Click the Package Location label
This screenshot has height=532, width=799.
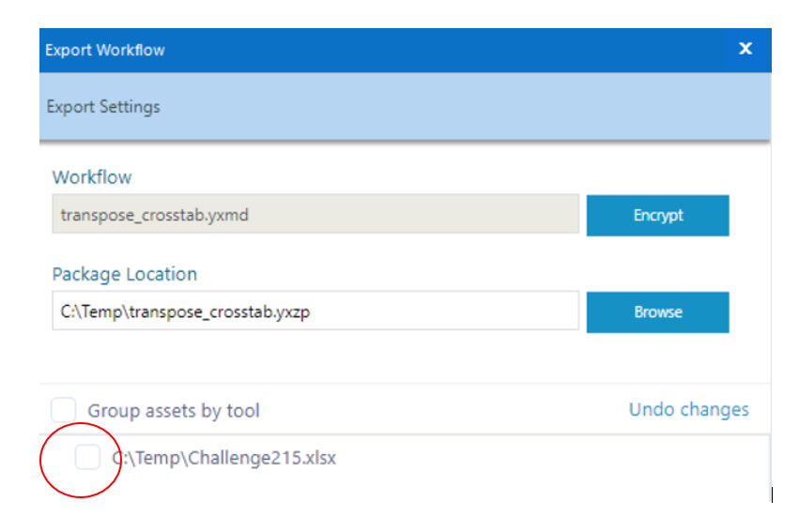[125, 274]
